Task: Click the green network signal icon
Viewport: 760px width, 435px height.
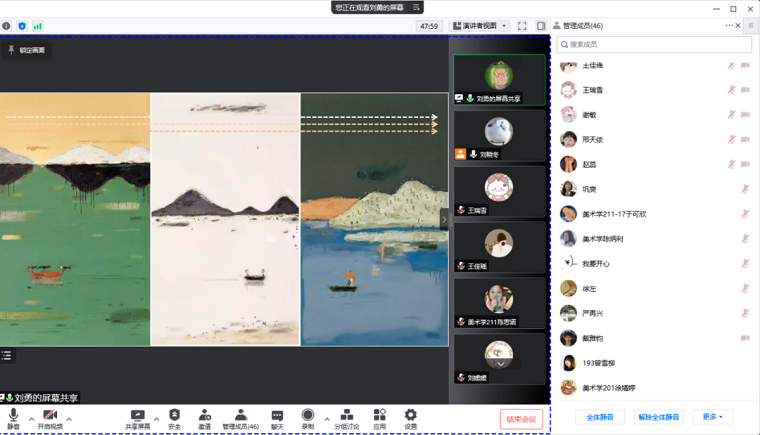Action: [x=37, y=26]
